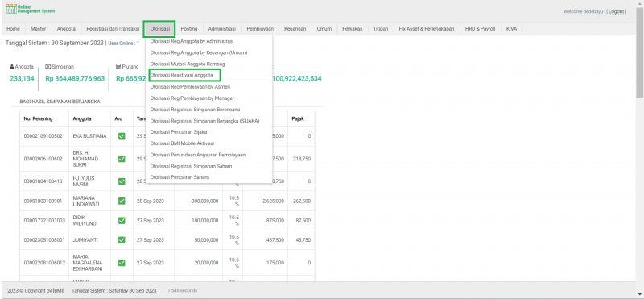The height and width of the screenshot is (299, 644).
Task: Click BAGI HASIL SIMPANAN BERJANGKA heading
Action: click(x=60, y=102)
